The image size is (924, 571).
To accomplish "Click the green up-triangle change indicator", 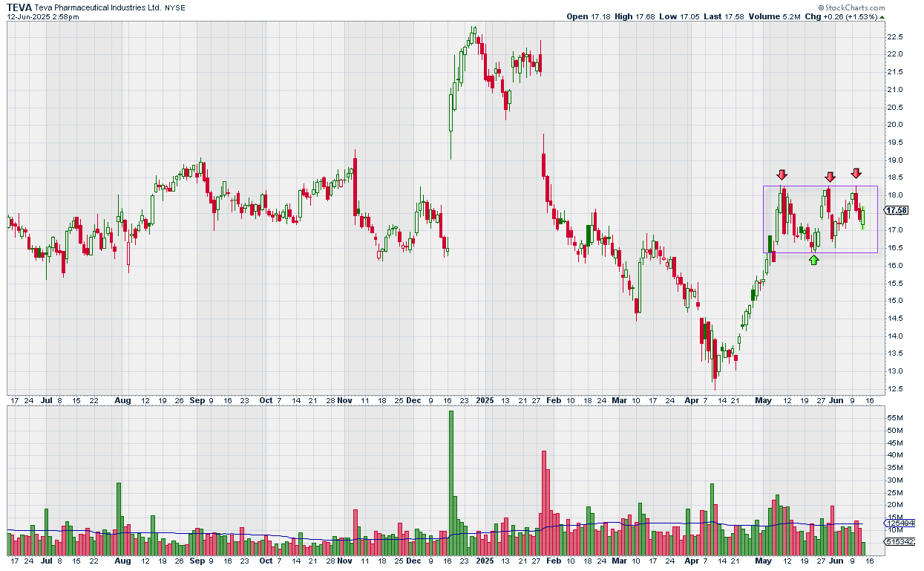I will 881,16.
